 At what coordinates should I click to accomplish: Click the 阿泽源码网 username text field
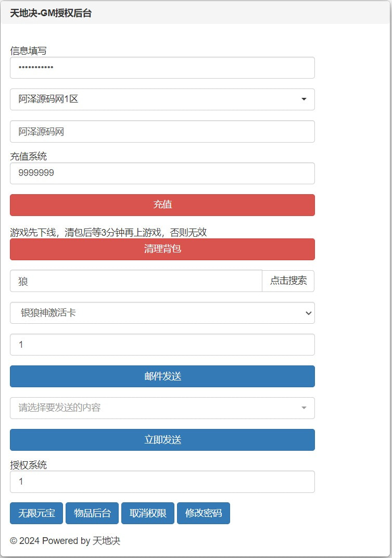162,132
